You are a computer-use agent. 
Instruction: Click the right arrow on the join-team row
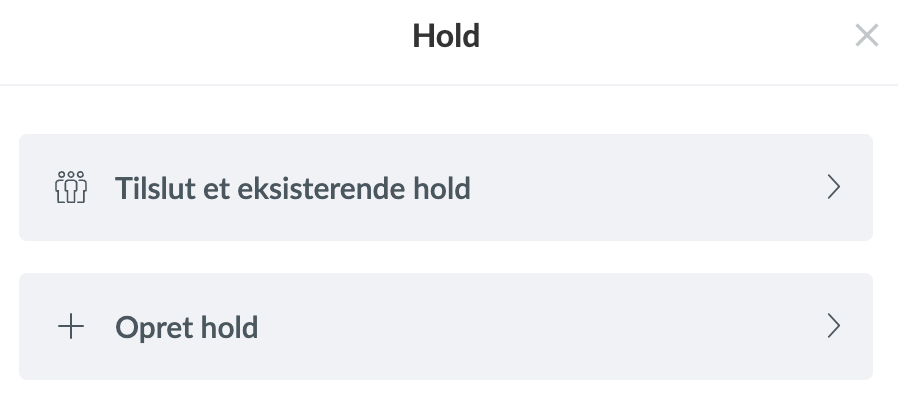(834, 187)
